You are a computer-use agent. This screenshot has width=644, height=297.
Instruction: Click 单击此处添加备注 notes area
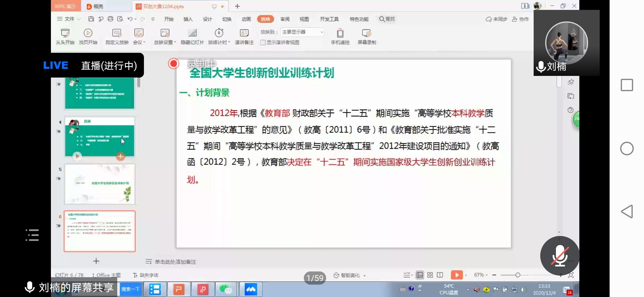point(175,262)
